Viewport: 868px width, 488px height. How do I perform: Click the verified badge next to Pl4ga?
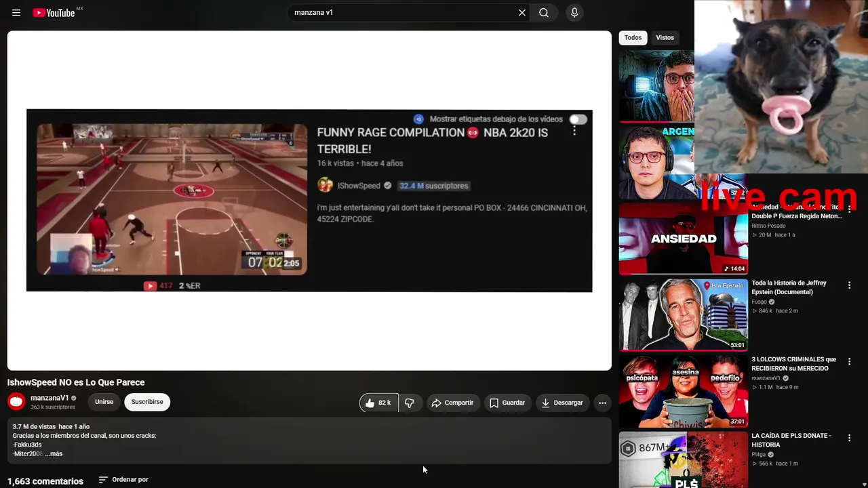(771, 455)
